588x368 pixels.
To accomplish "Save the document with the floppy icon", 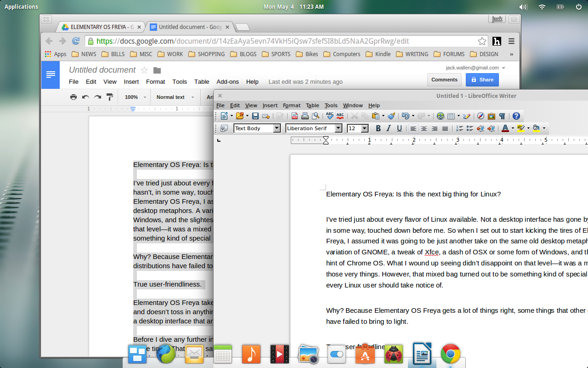I will click(255, 116).
